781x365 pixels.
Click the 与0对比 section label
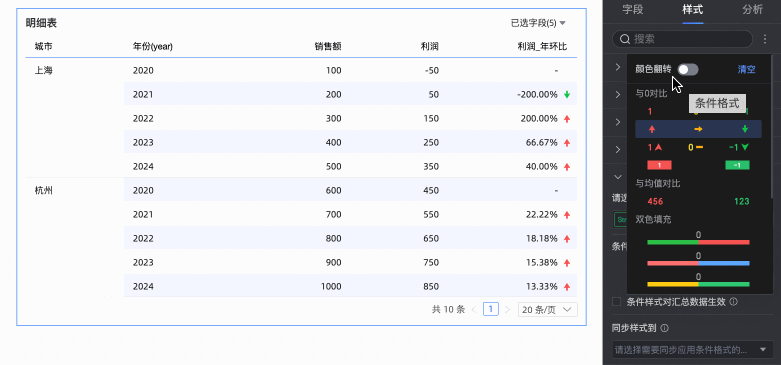(x=651, y=93)
